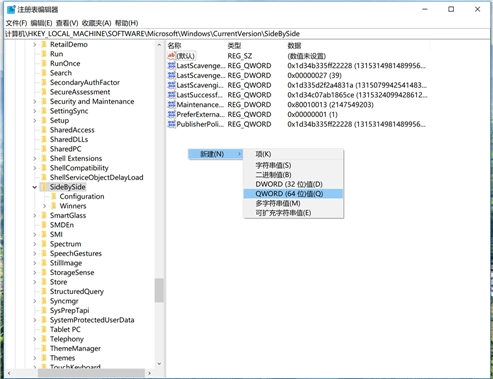493x379 pixels.
Task: Open the 查看(V) menu
Action: [67, 23]
